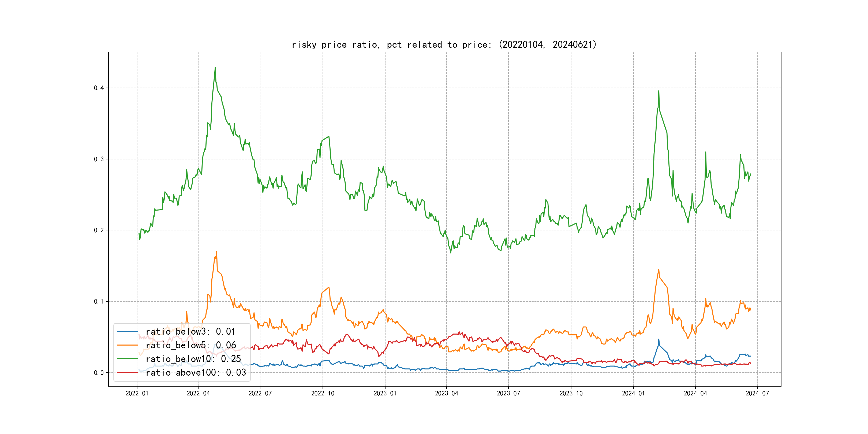The width and height of the screenshot is (868, 434).
Task: Select the 'ratio_below10: 0.25' legend label
Action: point(193,359)
